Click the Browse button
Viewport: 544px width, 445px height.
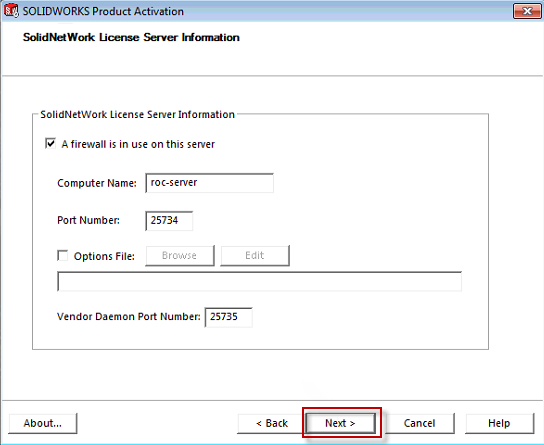pyautogui.click(x=180, y=256)
